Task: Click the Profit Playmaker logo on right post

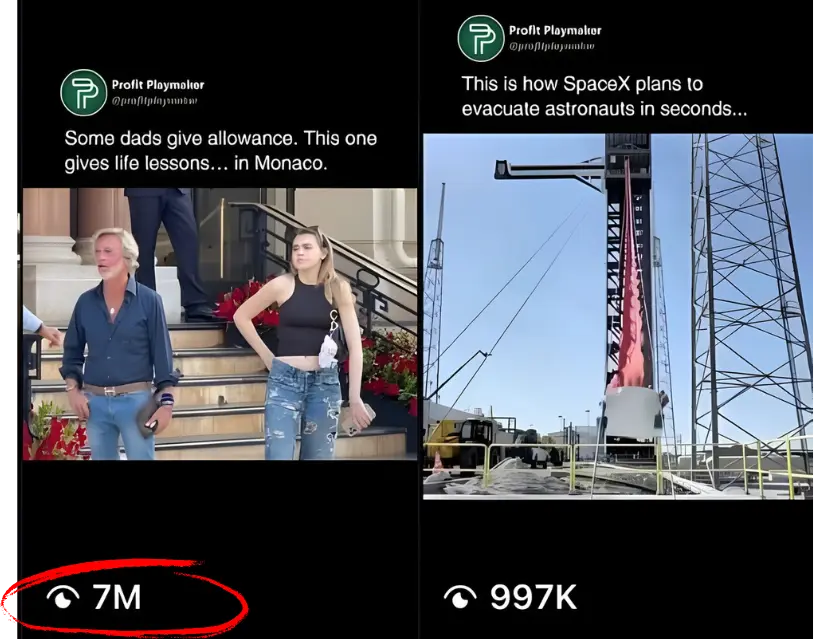Action: coord(481,38)
